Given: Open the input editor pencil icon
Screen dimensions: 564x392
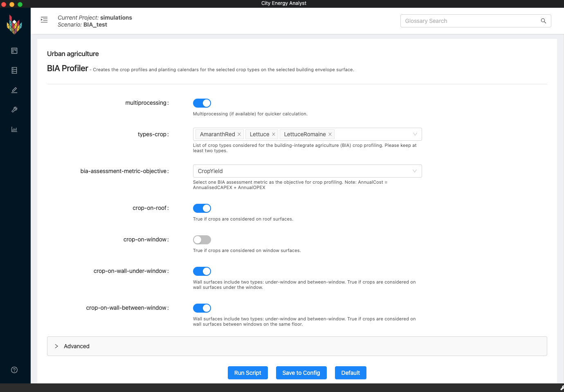Looking at the screenshot, I should (x=14, y=90).
